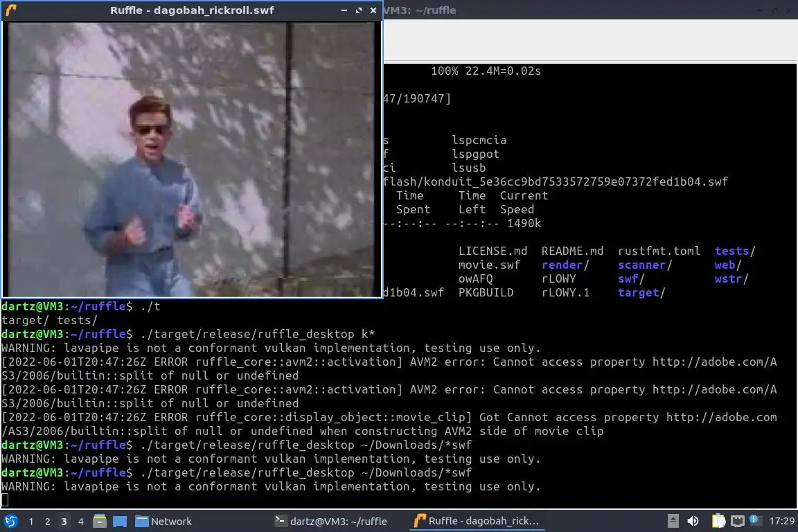Screen dimensions: 798x532
Task: Click the '1490k' current speed value
Action: click(x=524, y=223)
